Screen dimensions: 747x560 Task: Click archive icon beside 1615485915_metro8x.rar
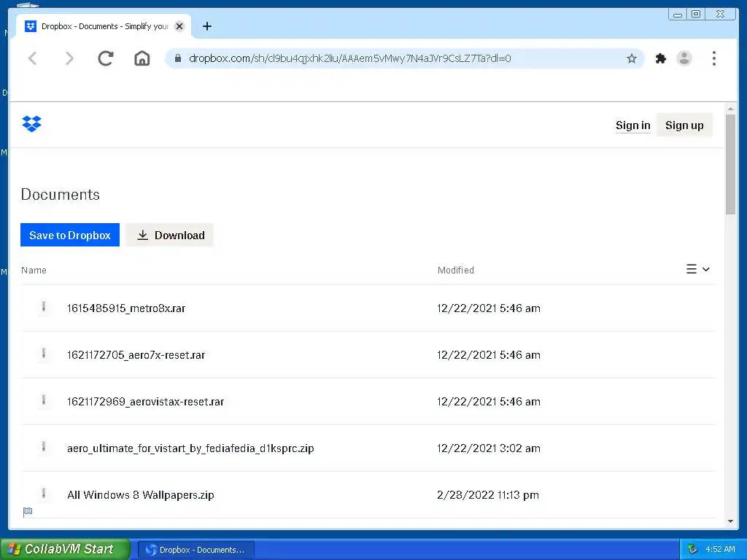pyautogui.click(x=44, y=307)
